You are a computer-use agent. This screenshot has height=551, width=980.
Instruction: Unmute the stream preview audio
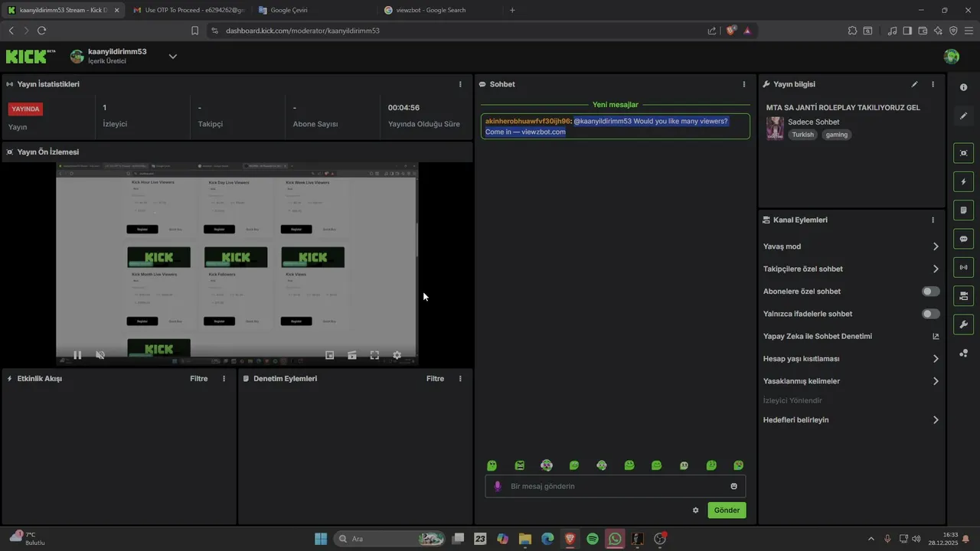(x=100, y=355)
